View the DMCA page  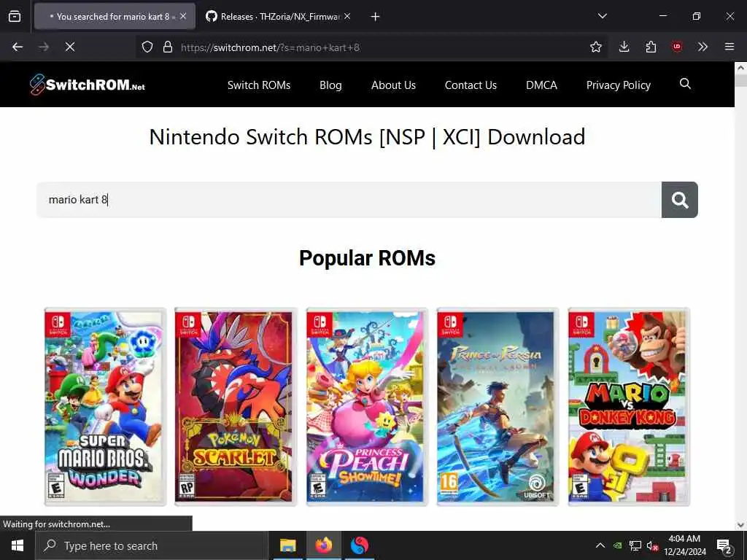541,85
